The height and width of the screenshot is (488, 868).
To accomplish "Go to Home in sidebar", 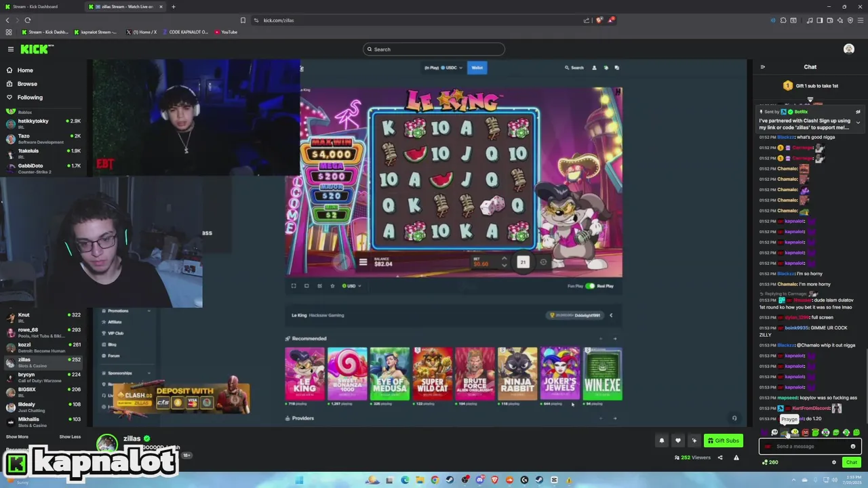I will pyautogui.click(x=25, y=70).
